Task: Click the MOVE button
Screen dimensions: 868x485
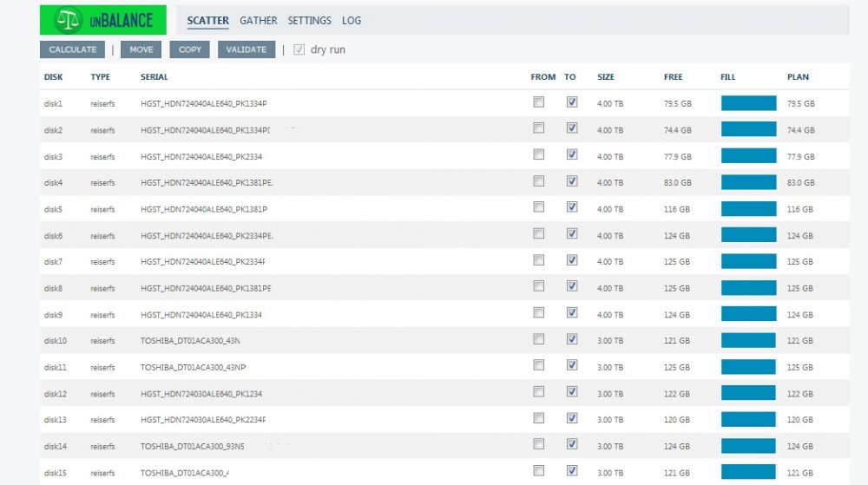Action: [141, 49]
